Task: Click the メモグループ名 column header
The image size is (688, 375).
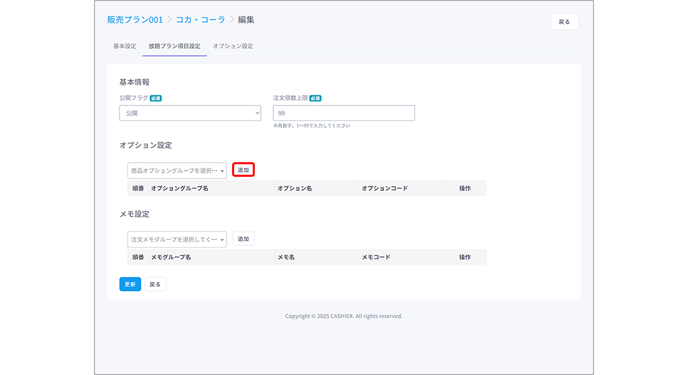Action: tap(171, 257)
